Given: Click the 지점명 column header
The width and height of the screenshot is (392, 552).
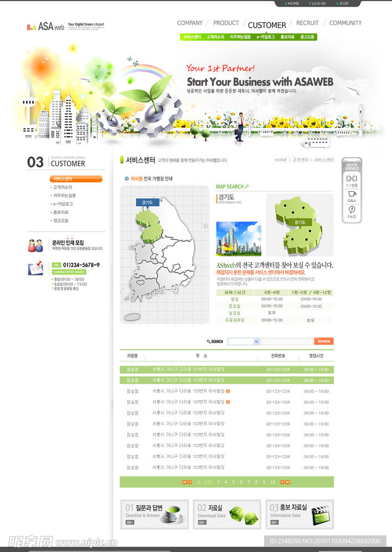Looking at the screenshot, I should [x=132, y=356].
